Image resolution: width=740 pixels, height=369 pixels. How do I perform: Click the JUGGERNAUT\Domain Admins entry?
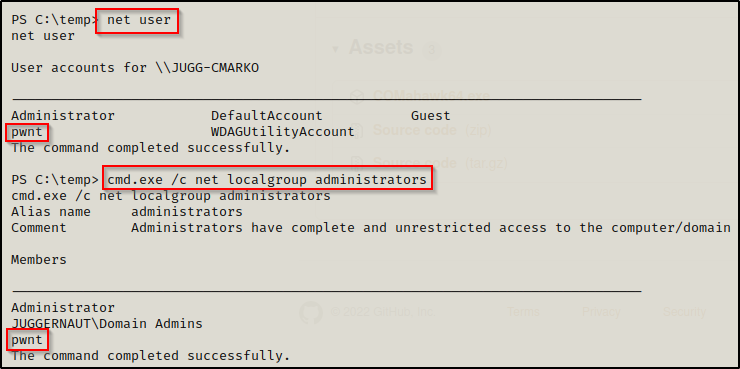pyautogui.click(x=107, y=324)
